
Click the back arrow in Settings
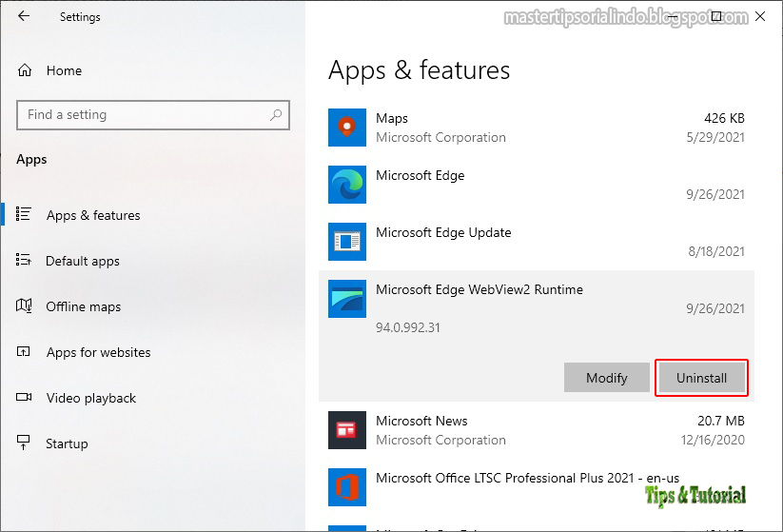point(24,16)
